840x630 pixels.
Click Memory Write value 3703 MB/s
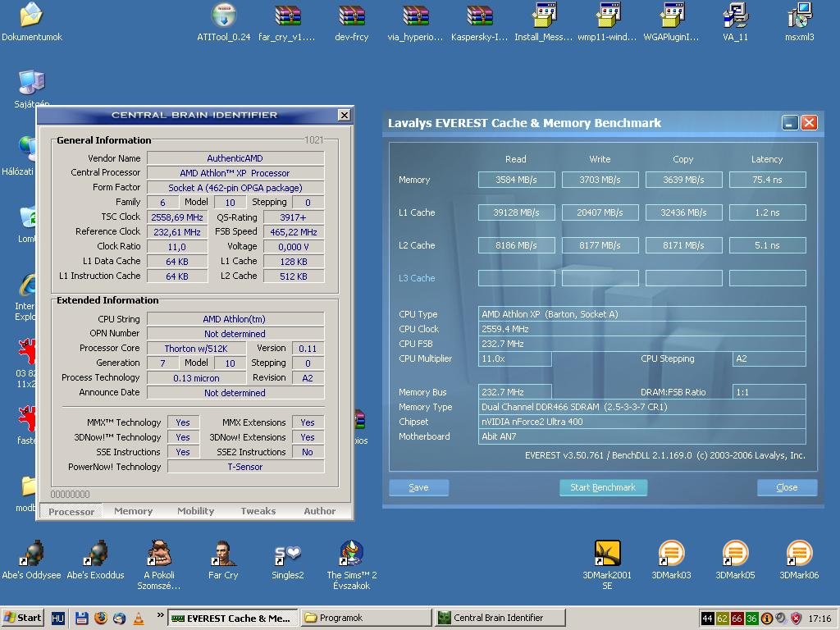point(600,180)
